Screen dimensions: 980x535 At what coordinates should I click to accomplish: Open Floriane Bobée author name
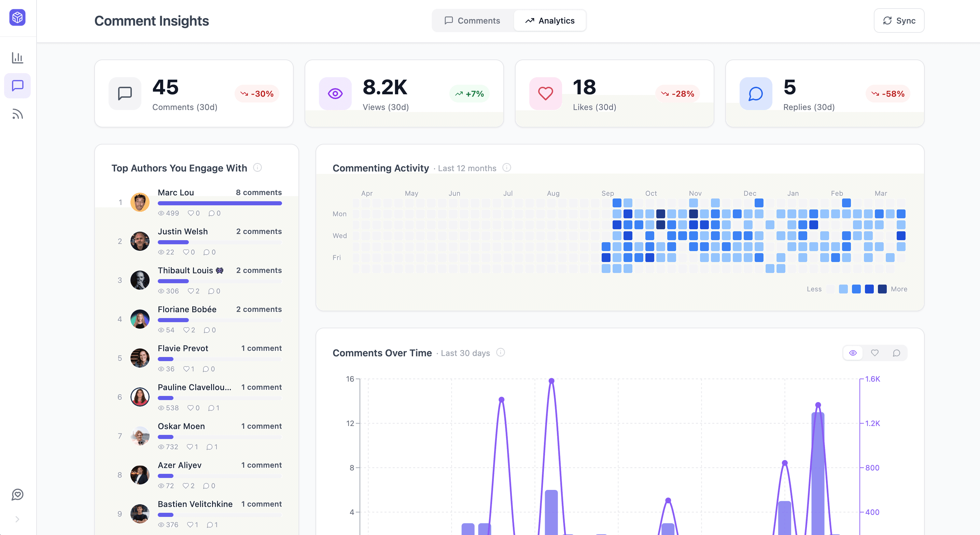(187, 310)
